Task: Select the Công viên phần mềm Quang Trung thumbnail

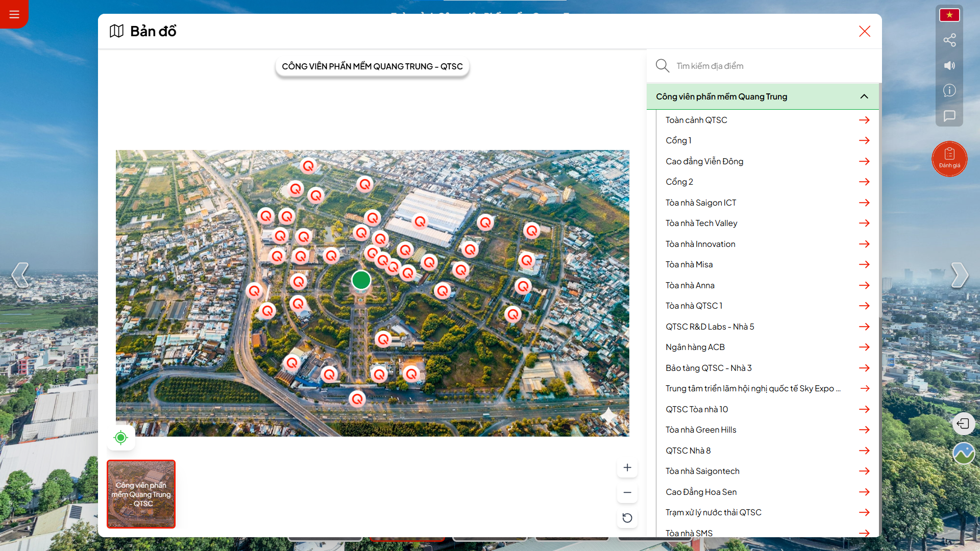Action: click(141, 494)
